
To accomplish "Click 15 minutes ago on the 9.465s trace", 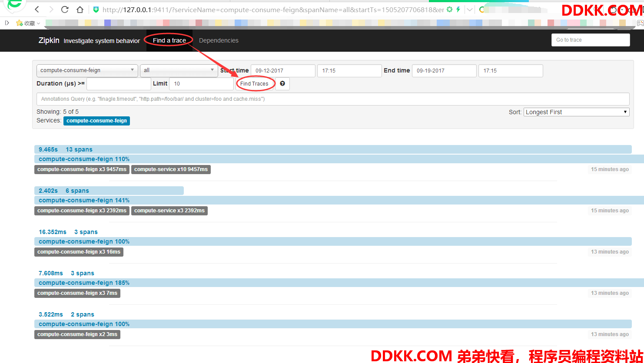I will coord(610,169).
